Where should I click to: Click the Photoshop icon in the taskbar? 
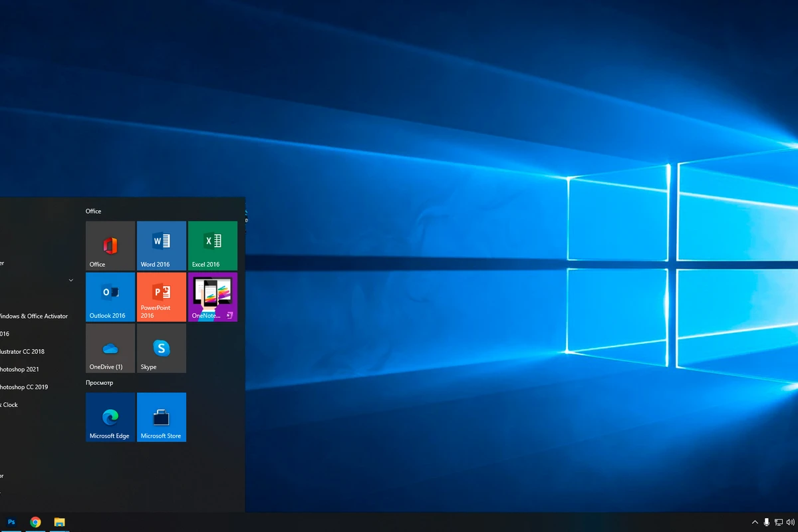click(x=11, y=522)
